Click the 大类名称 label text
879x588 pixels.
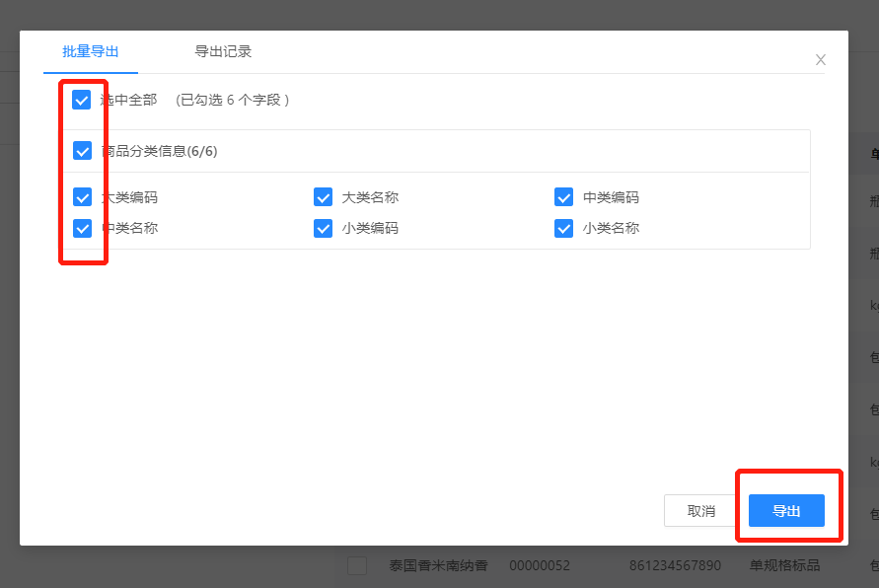pos(370,197)
